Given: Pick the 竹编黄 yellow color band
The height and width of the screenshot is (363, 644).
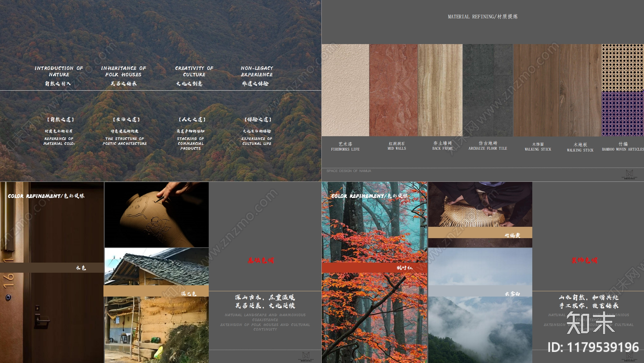Looking at the screenshot, I should 480,232.
